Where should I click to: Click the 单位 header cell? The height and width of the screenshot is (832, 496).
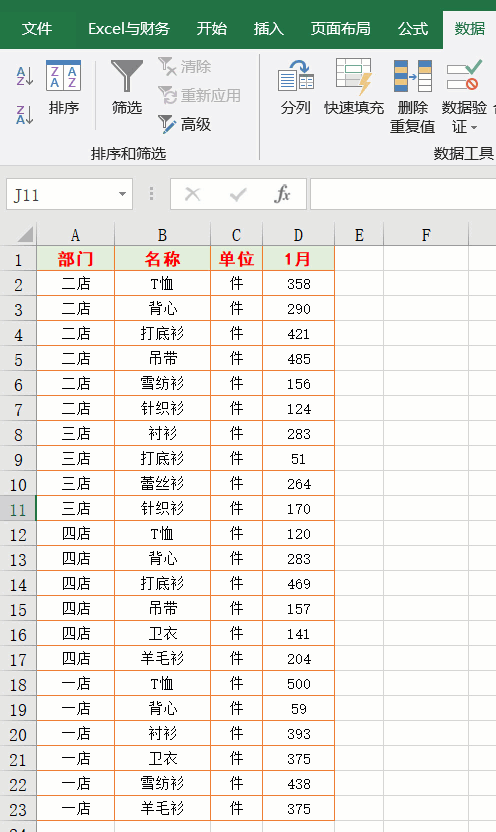coord(237,259)
